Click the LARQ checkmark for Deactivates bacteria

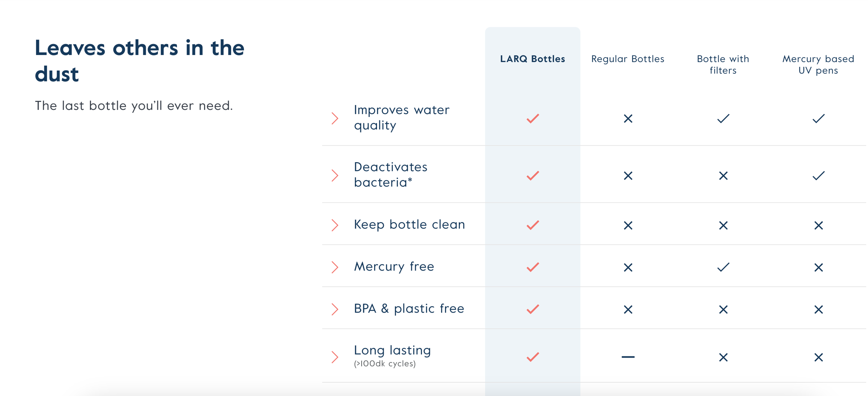(533, 175)
